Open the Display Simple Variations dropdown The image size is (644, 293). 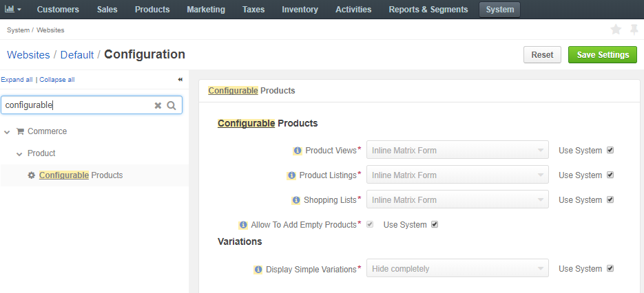457,268
